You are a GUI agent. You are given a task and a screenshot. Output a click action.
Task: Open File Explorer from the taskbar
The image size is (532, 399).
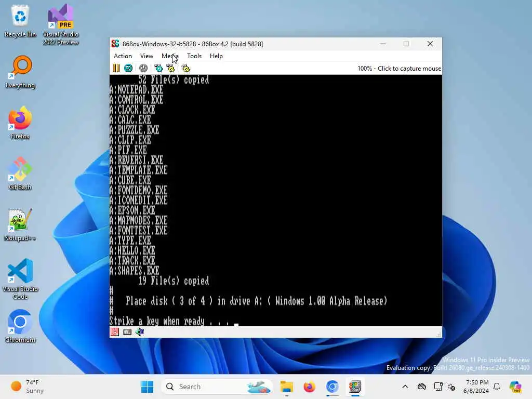(286, 387)
